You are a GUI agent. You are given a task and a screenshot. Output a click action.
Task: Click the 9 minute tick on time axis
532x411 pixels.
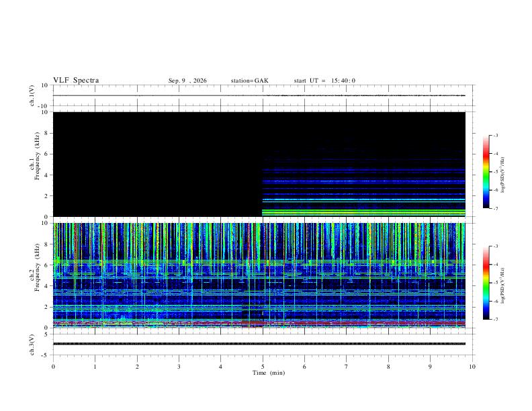[430, 367]
